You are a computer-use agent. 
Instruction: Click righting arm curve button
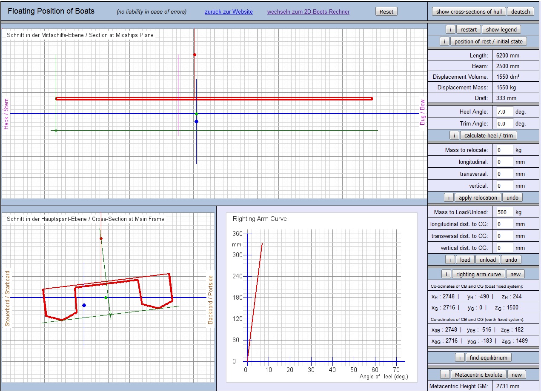pyautogui.click(x=479, y=274)
